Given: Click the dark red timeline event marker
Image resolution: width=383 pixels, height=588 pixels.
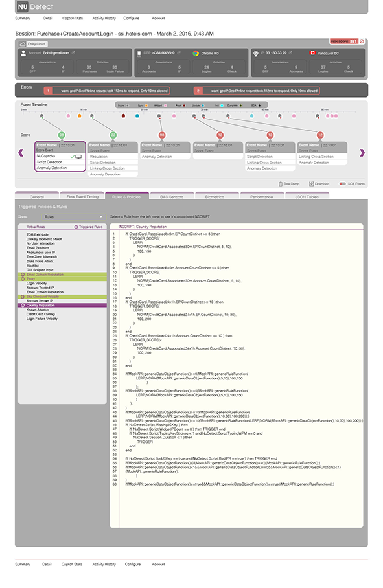Looking at the screenshot, I should coord(123,116).
